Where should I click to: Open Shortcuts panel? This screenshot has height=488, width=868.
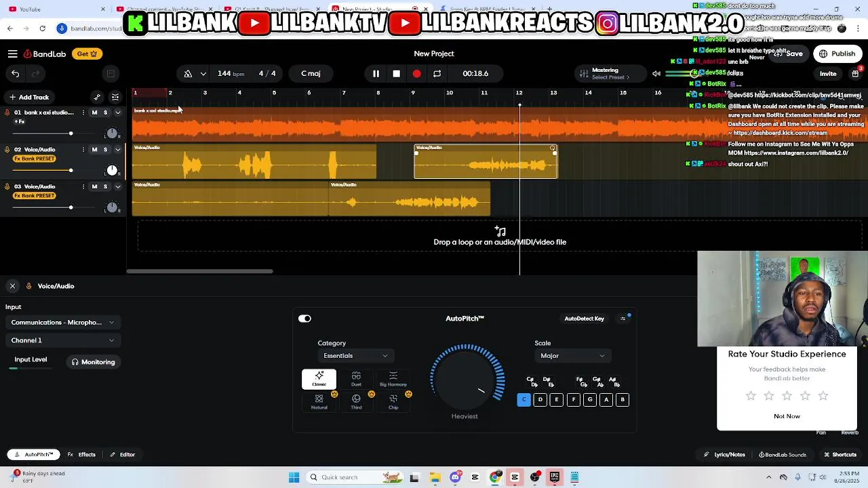pyautogui.click(x=840, y=455)
